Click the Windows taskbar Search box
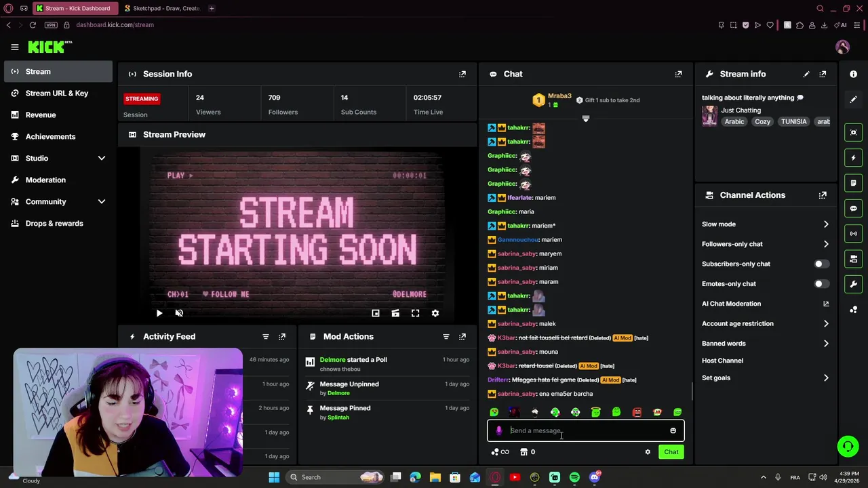Screen dimensions: 868x488 pyautogui.click(x=335, y=477)
